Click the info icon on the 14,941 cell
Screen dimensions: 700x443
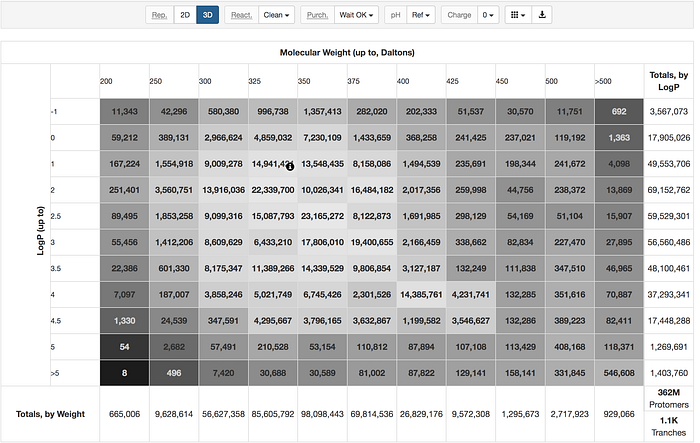290,167
